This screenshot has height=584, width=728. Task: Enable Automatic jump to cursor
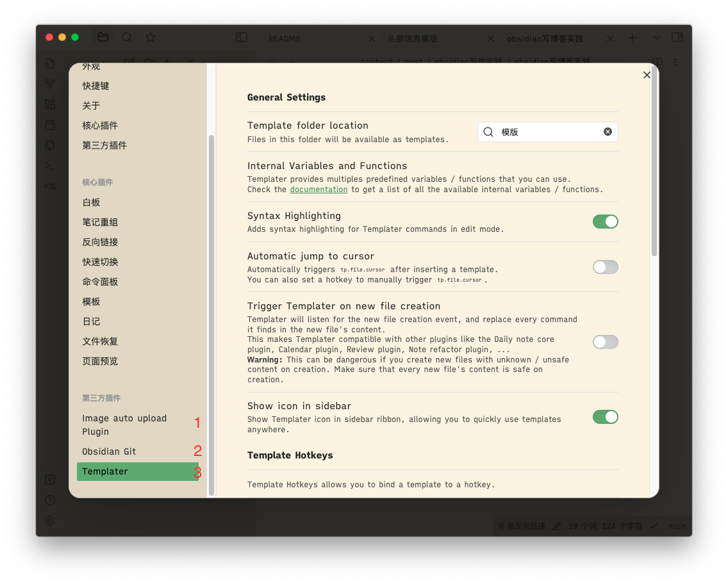point(606,267)
